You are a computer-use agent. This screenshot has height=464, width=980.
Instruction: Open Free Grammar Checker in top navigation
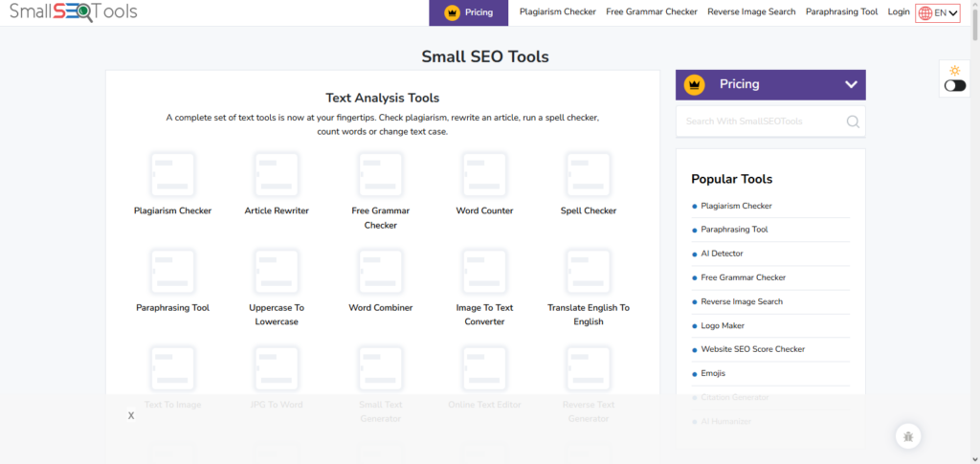tap(651, 11)
